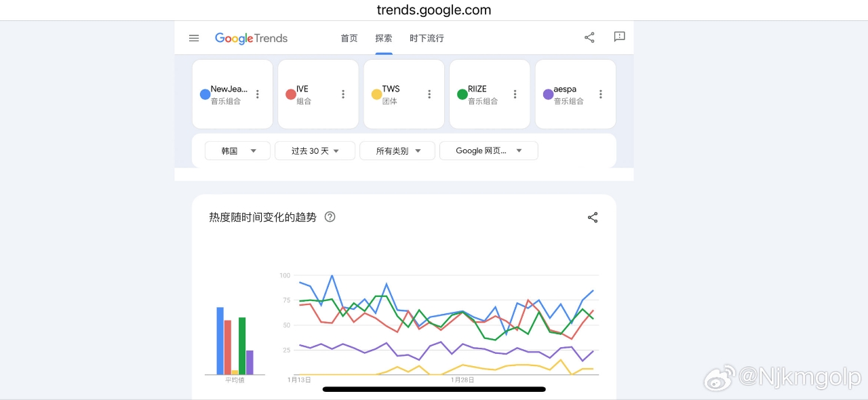The height and width of the screenshot is (400, 868).
Task: Go to the 首页 tab
Action: coord(349,39)
